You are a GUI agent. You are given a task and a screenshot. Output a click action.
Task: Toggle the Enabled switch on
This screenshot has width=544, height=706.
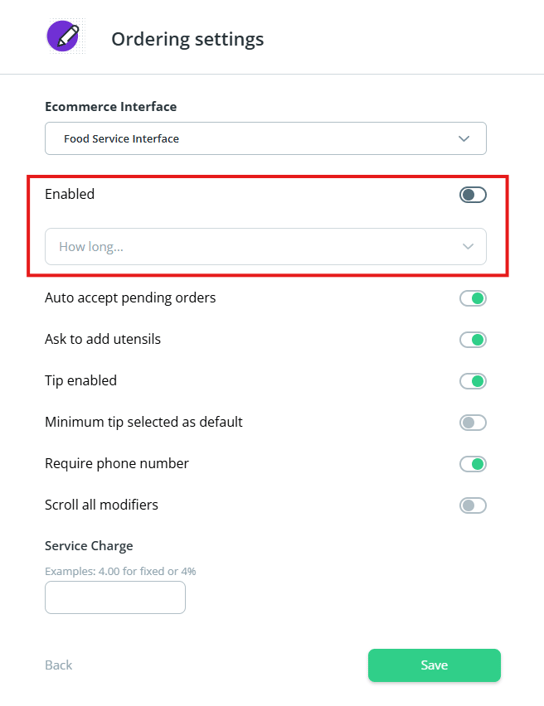[473, 195]
